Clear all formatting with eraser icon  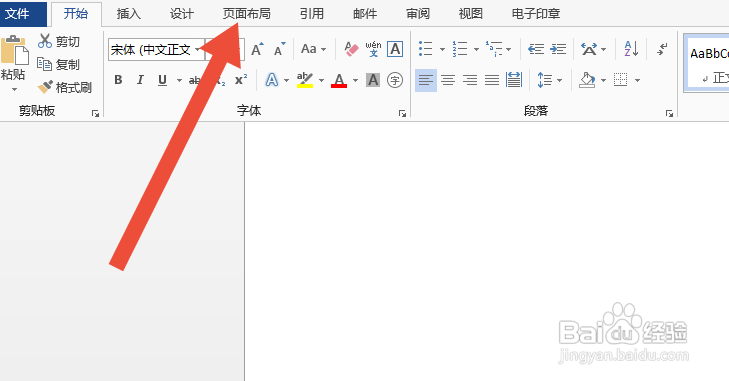(x=351, y=49)
